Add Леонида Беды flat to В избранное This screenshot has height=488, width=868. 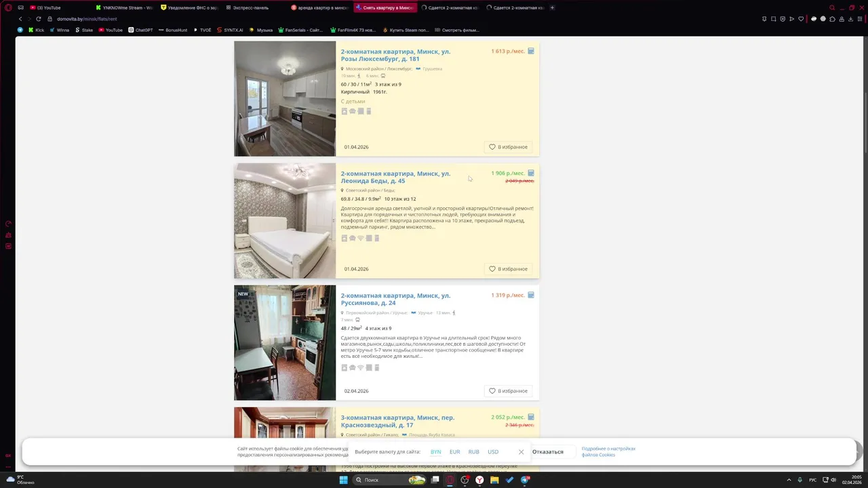click(x=509, y=268)
